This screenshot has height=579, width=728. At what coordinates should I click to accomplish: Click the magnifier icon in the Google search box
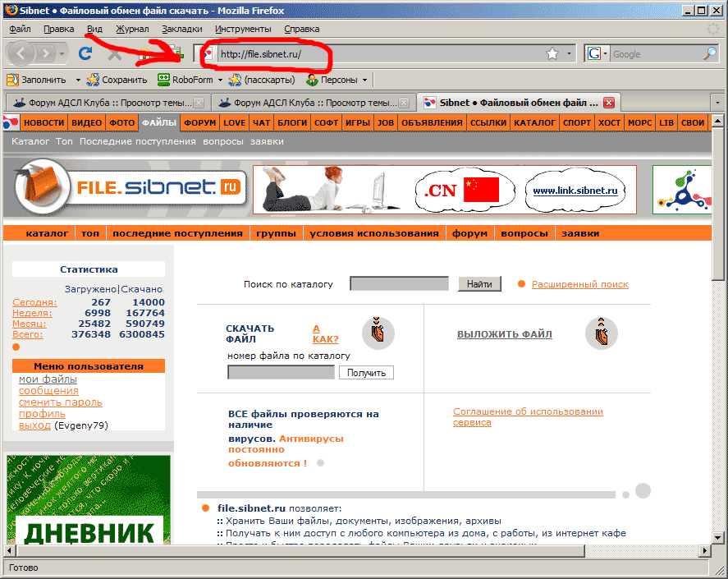tap(709, 54)
